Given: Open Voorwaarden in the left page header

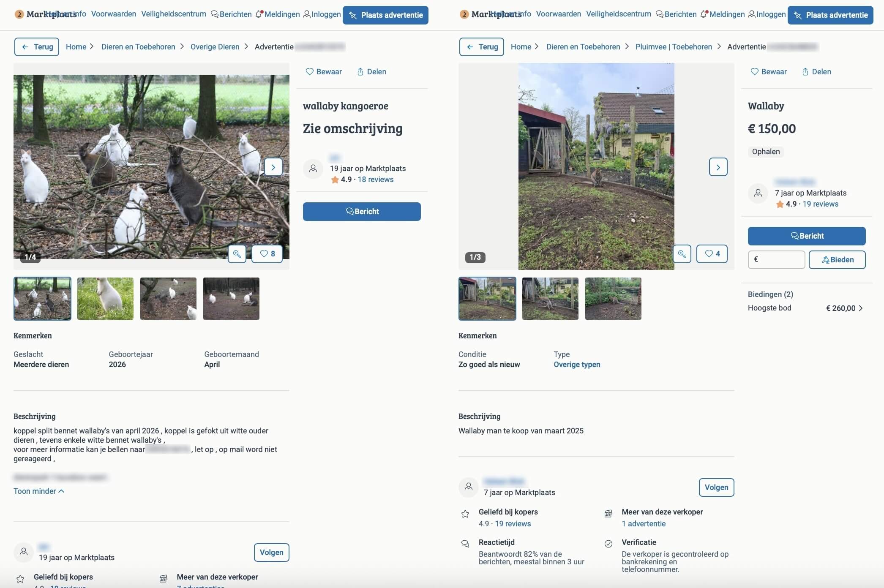Looking at the screenshot, I should [114, 14].
